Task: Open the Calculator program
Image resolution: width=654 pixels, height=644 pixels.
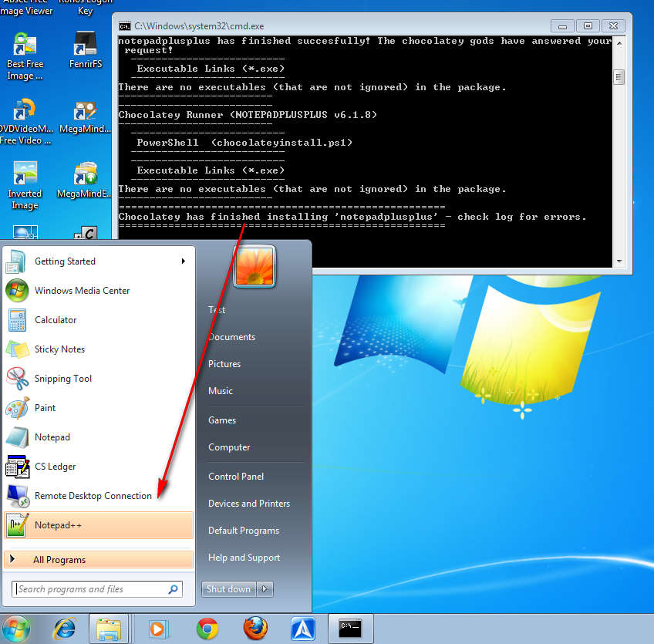Action: [55, 320]
